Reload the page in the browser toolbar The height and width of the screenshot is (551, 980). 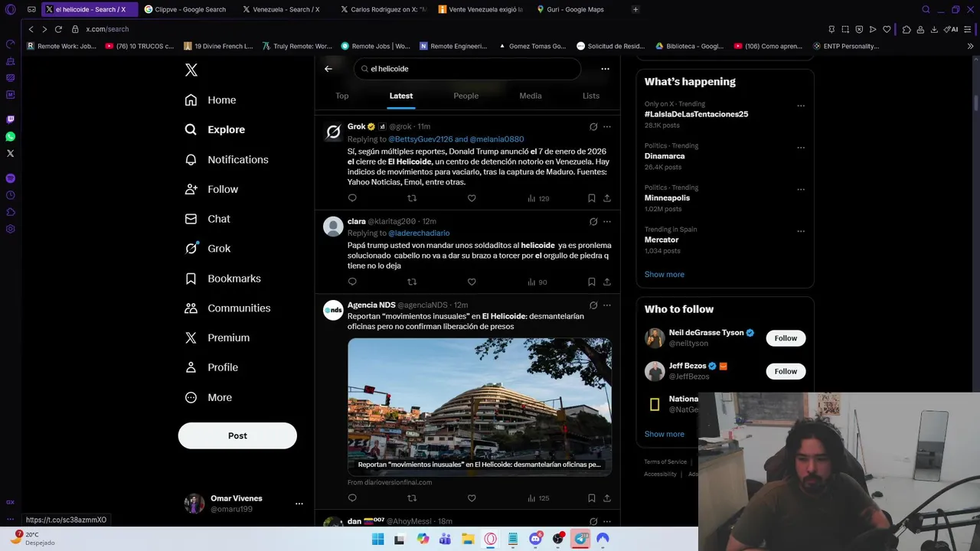pos(58,29)
